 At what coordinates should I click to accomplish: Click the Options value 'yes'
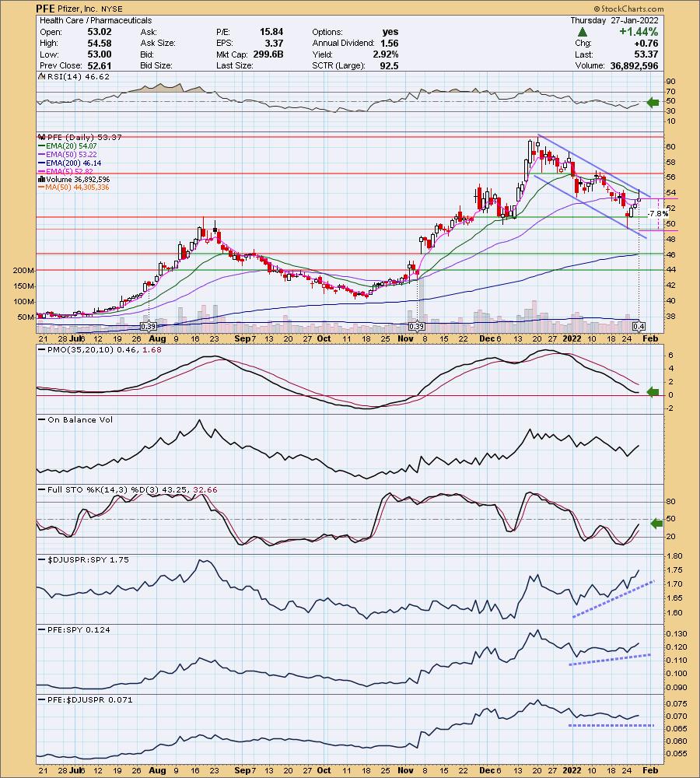(390, 32)
